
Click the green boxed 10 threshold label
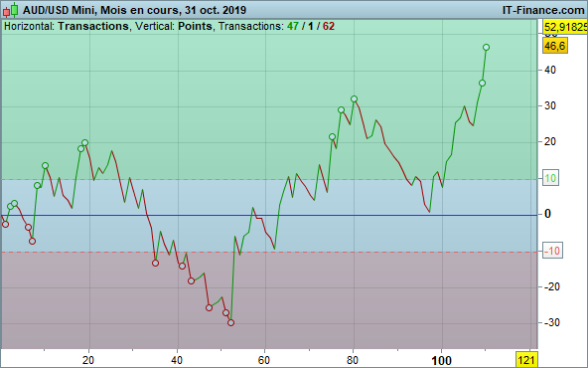pyautogui.click(x=550, y=178)
